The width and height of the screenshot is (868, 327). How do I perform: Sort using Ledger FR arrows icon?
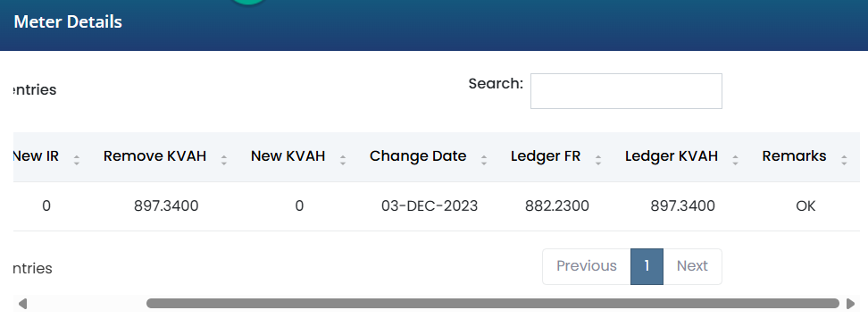(x=597, y=160)
